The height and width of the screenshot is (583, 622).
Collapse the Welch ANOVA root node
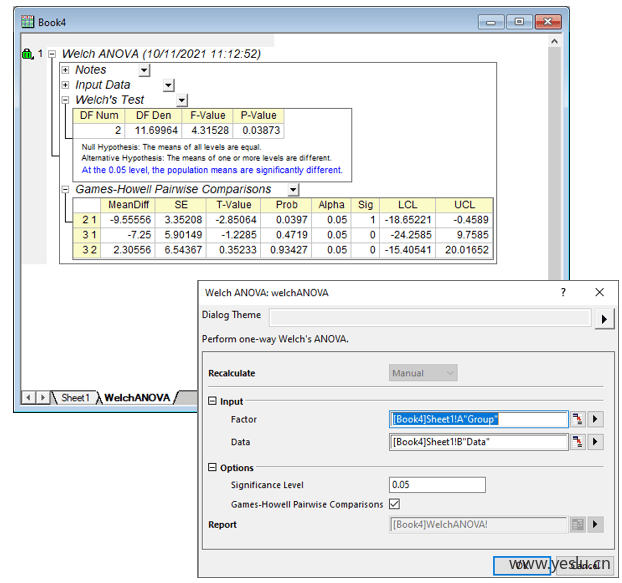pyautogui.click(x=52, y=54)
